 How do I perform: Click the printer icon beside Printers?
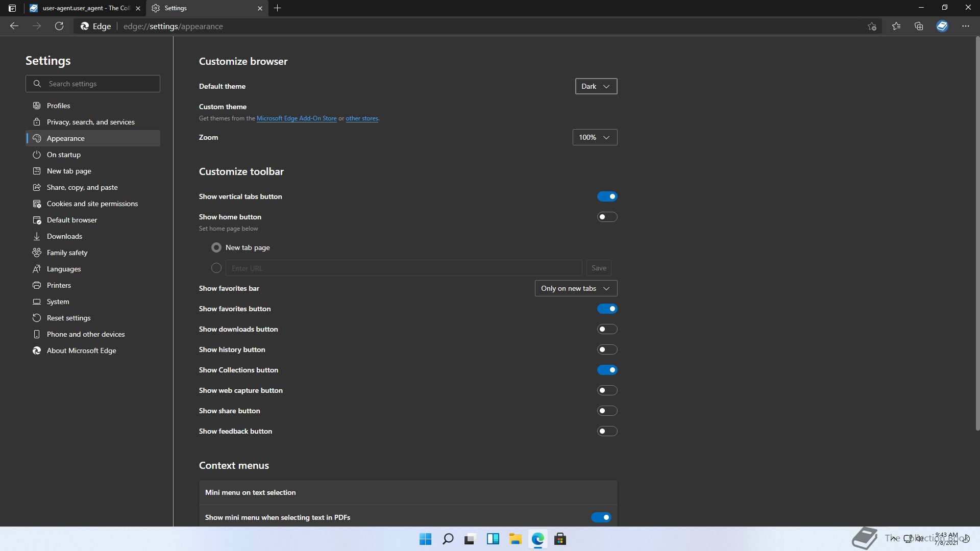pos(37,285)
